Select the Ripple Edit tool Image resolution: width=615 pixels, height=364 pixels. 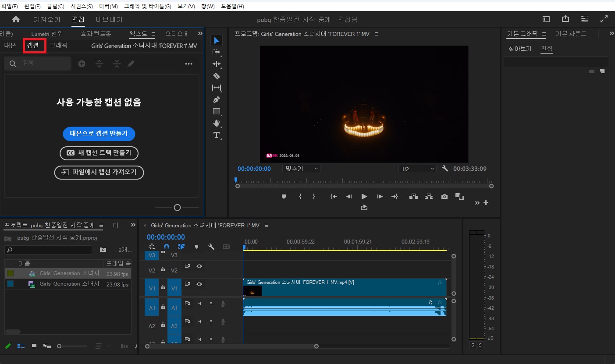coord(217,64)
